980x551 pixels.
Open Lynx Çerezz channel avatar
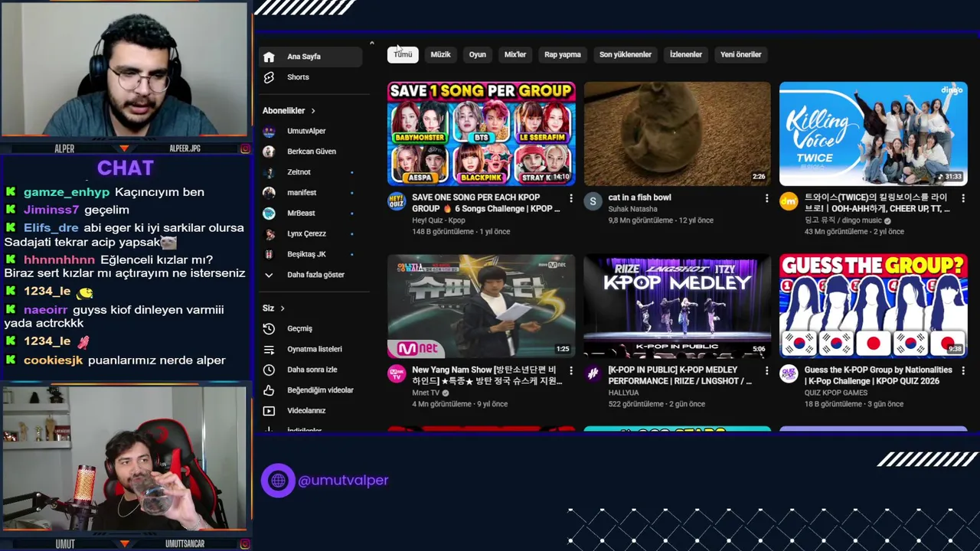coord(269,233)
